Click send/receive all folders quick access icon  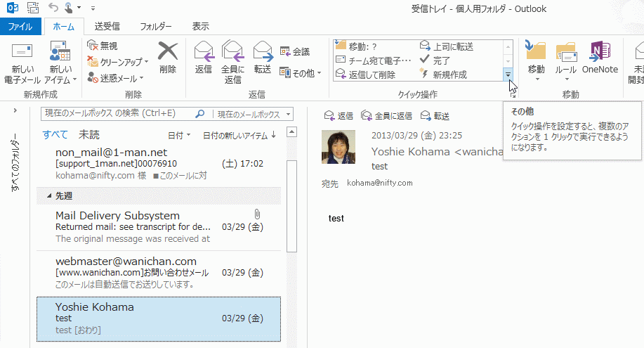point(32,8)
